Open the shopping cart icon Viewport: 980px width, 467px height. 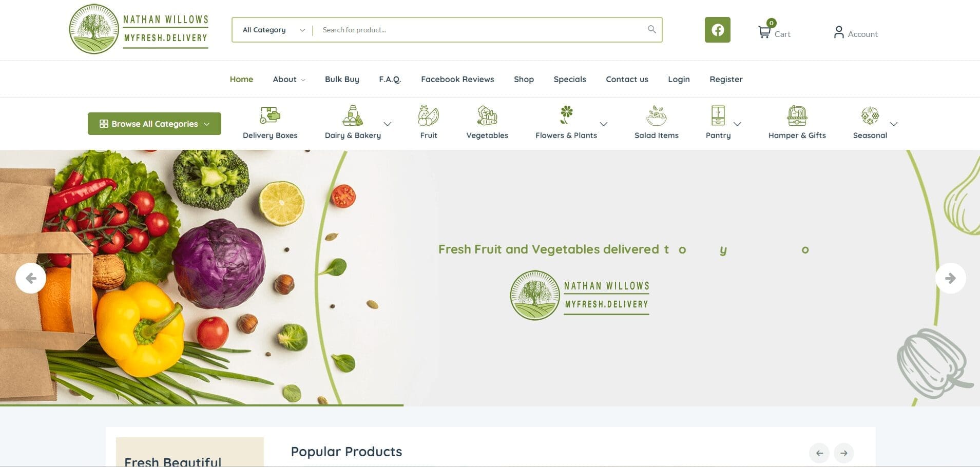tap(764, 32)
